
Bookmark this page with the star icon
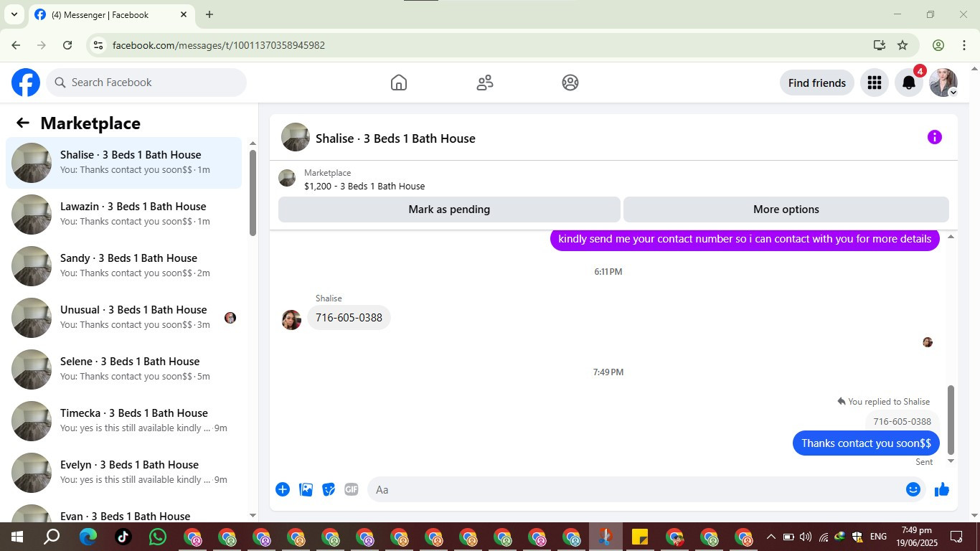903,45
